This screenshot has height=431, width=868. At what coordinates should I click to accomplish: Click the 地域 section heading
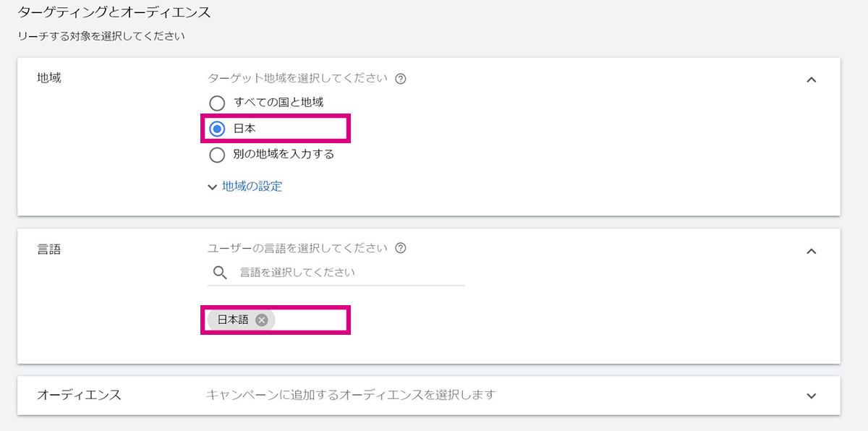49,78
